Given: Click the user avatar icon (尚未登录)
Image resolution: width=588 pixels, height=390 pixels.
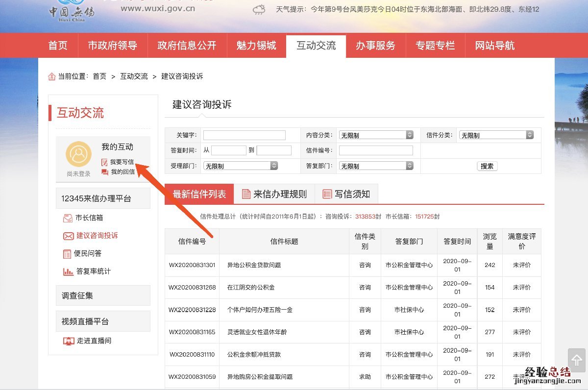Looking at the screenshot, I should coord(78,154).
